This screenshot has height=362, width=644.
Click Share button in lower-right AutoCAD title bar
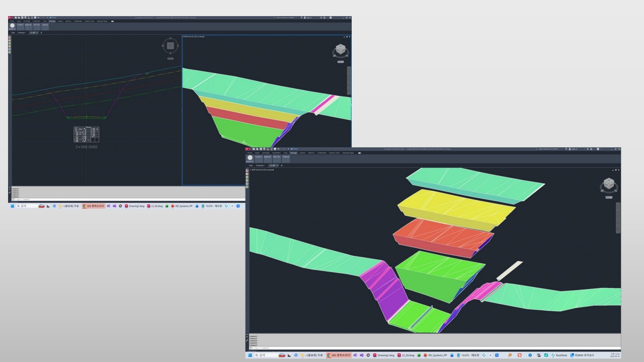[295, 149]
